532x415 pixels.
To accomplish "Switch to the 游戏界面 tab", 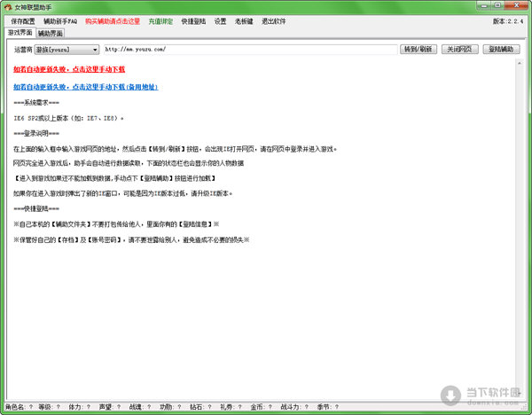I will point(19,32).
